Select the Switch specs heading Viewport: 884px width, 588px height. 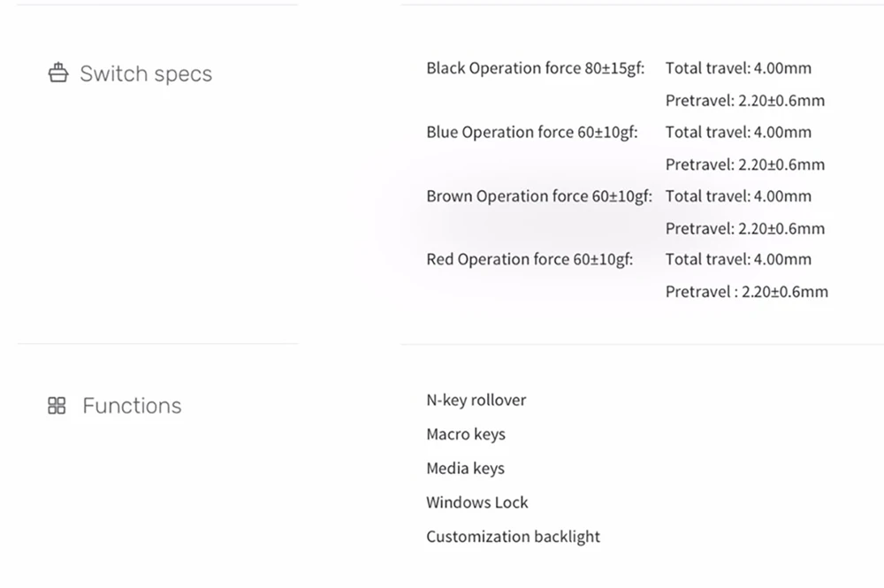[x=146, y=73]
